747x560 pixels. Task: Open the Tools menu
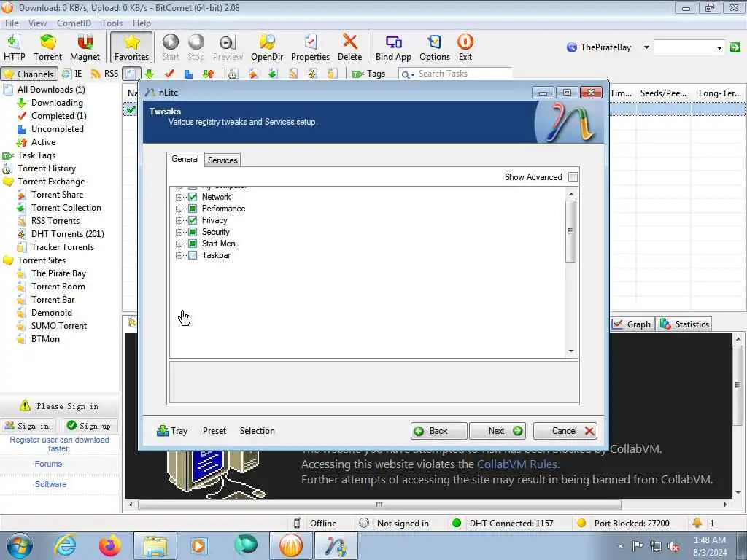112,23
